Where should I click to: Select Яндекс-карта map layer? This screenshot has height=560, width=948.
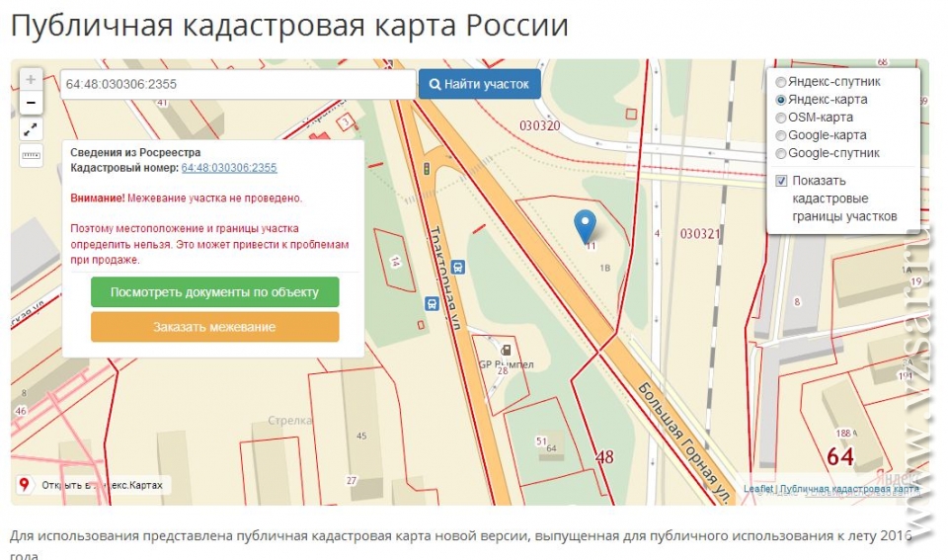pos(781,100)
